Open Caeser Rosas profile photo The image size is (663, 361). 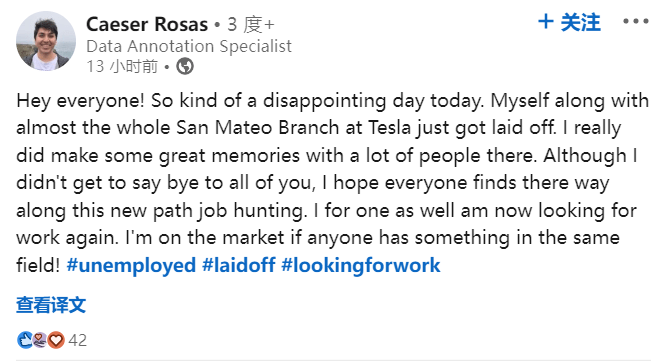[x=46, y=41]
